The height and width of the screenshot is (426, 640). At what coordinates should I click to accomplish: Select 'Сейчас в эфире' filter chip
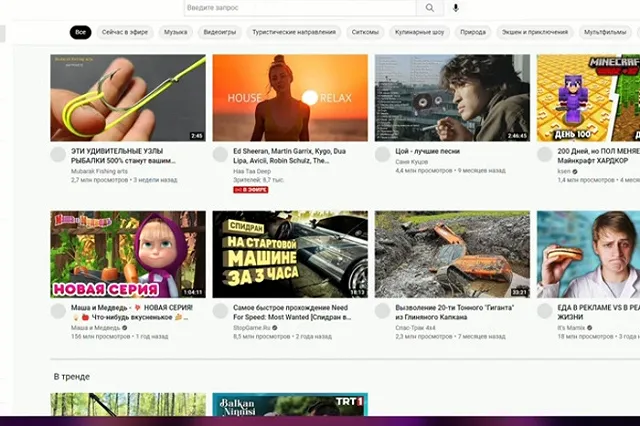pyautogui.click(x=126, y=32)
